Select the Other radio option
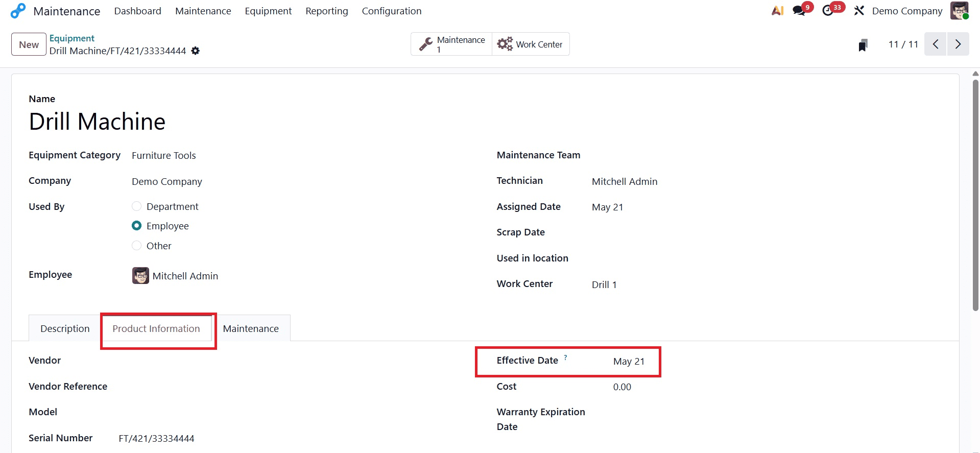The image size is (980, 453). tap(136, 246)
